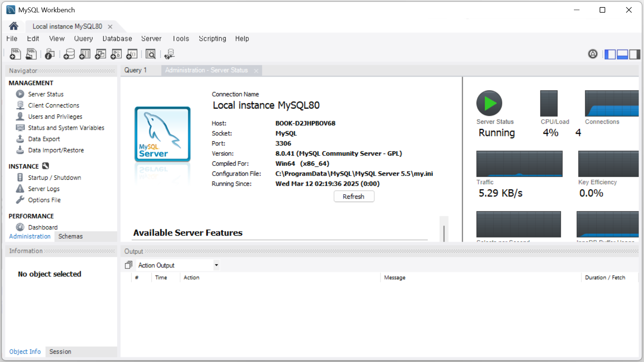Open Users and Privileges page

coord(55,116)
